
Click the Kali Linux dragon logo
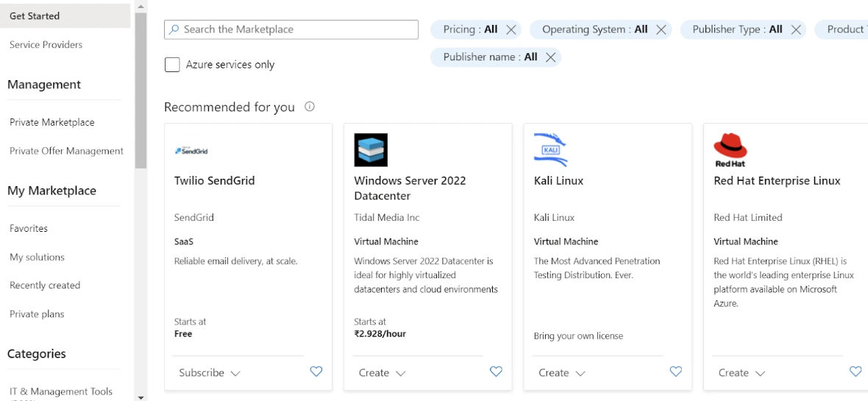coord(550,149)
